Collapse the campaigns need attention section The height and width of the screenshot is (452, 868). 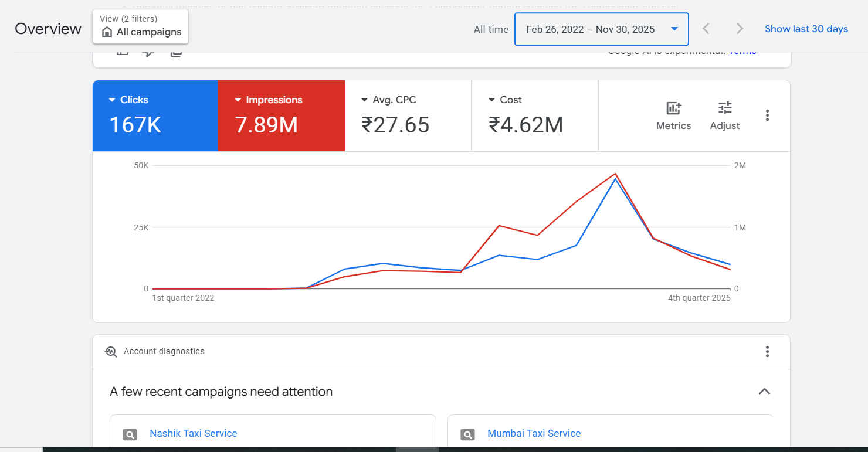(x=764, y=392)
